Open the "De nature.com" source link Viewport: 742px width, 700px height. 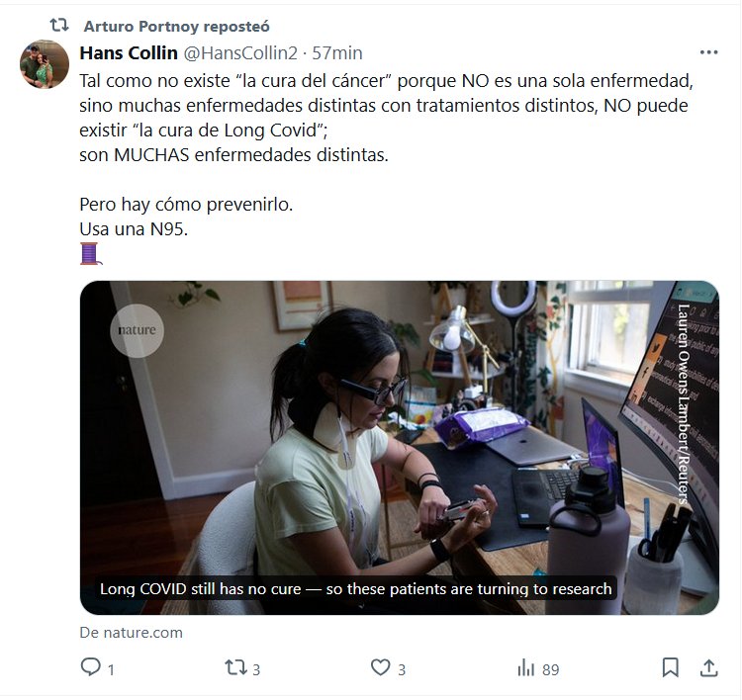pyautogui.click(x=131, y=633)
